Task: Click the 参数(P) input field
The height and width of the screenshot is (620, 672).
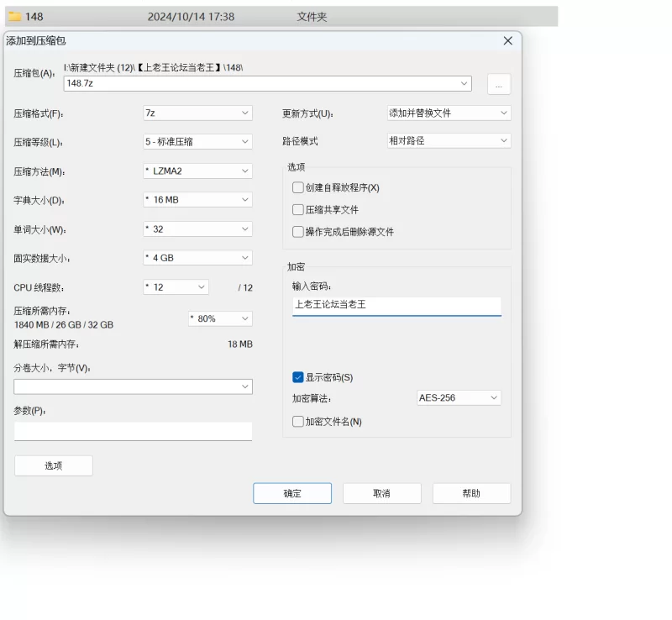Action: point(133,431)
